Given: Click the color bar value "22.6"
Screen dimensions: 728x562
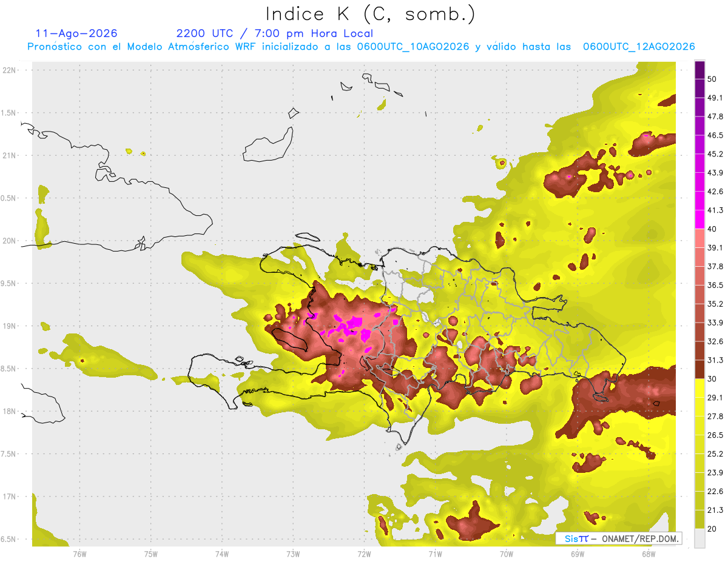Looking at the screenshot, I should coord(715,492).
